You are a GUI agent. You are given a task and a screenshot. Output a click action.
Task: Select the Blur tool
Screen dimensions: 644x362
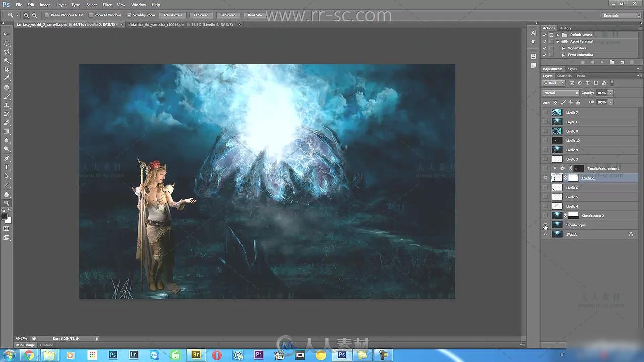point(7,140)
